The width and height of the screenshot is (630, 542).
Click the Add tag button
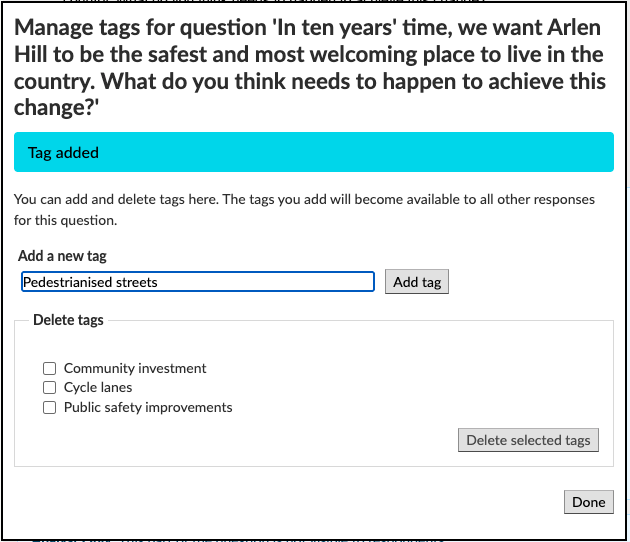coord(417,282)
